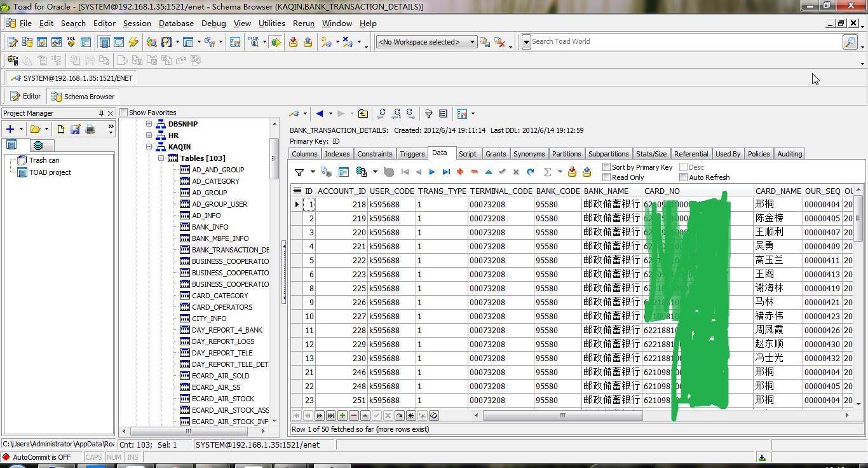The width and height of the screenshot is (868, 468).
Task: Click the red minus in grid bottom navigator
Action: pos(354,415)
